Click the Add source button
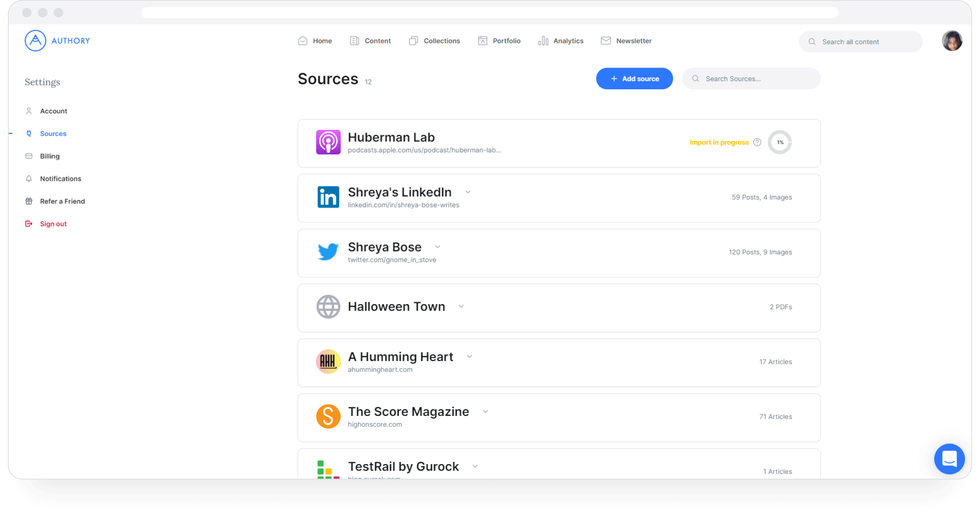 pos(634,79)
